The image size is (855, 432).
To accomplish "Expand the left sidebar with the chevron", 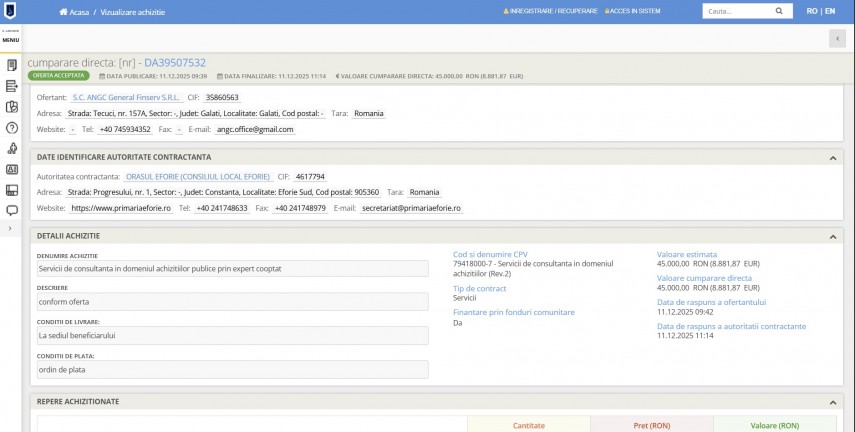I will (11, 229).
